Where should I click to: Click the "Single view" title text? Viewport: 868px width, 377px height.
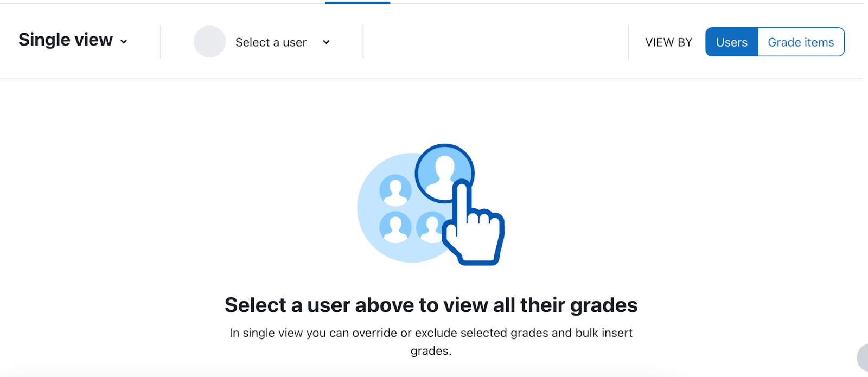[x=66, y=40]
